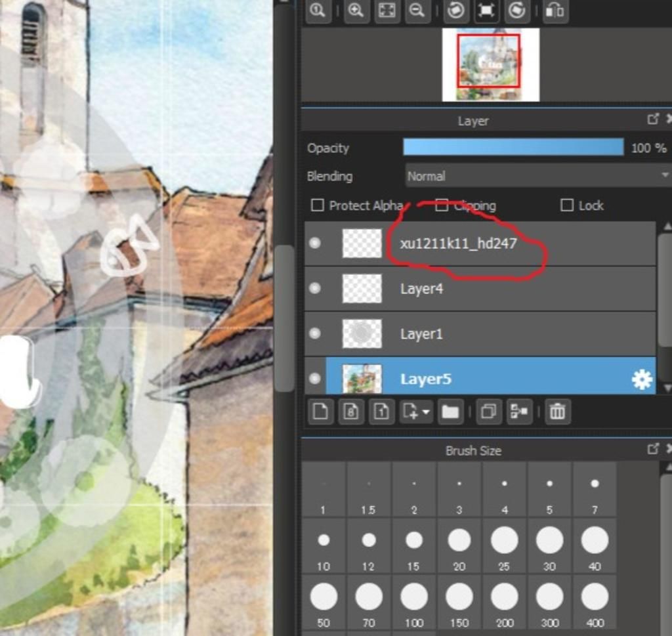Select the xu1211k11_hd247 layer name
This screenshot has width=672, height=636.
click(459, 244)
